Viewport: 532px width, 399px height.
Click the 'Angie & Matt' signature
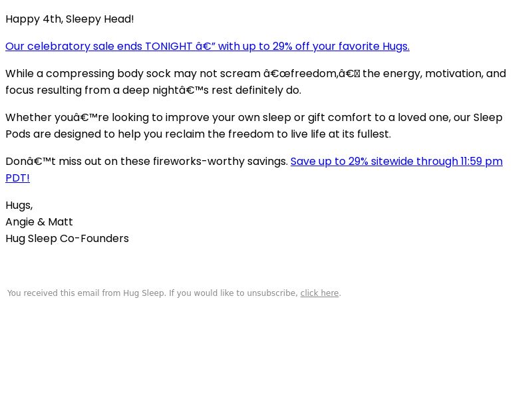[39, 222]
